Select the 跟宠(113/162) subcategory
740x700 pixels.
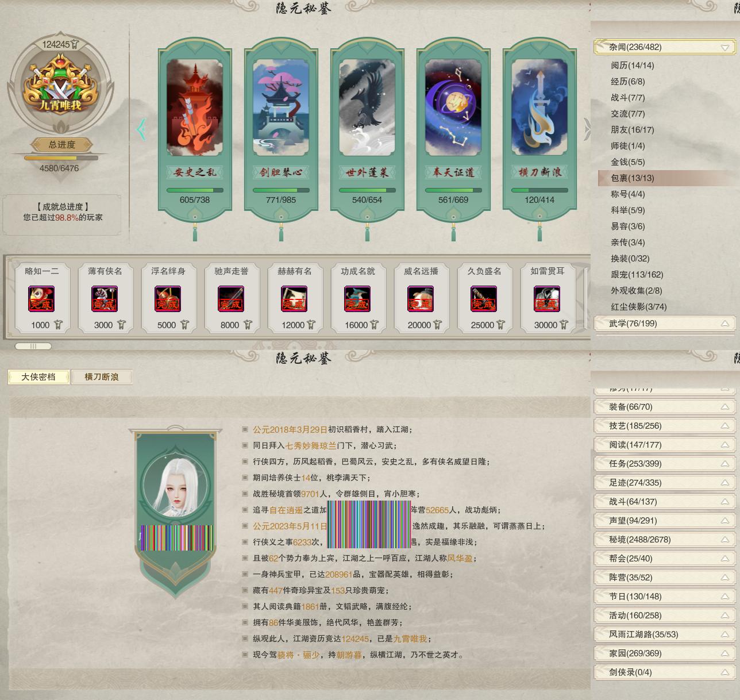pos(637,275)
